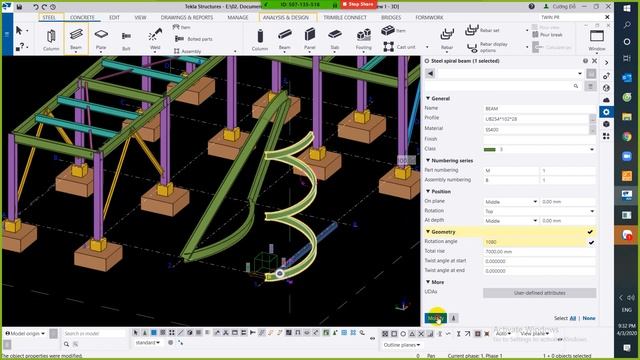Click the selection arrow tool in ribbon
The image size is (640, 360).
tap(19, 31)
